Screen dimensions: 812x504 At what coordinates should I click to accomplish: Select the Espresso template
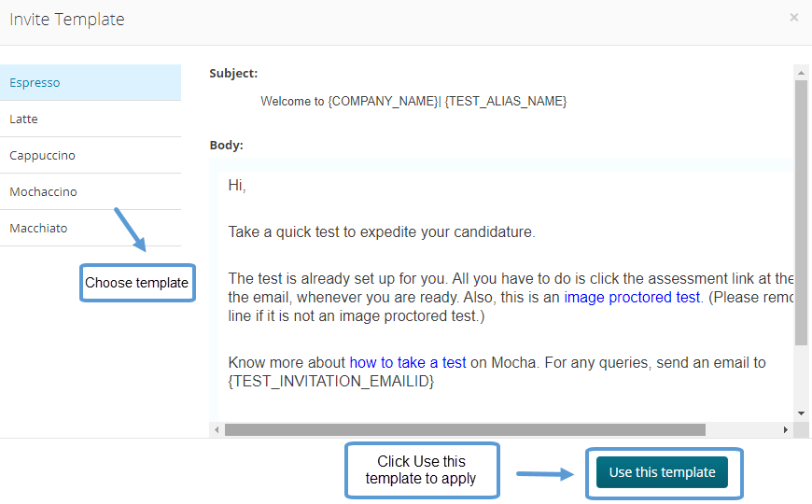[91, 82]
